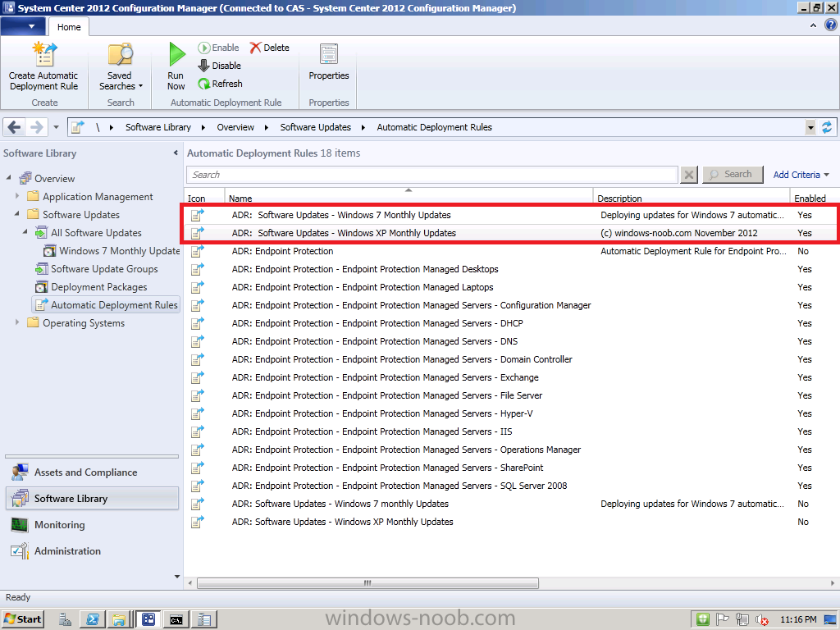Sort by Enabled column header
Screen dimensions: 840x630
tap(815, 195)
